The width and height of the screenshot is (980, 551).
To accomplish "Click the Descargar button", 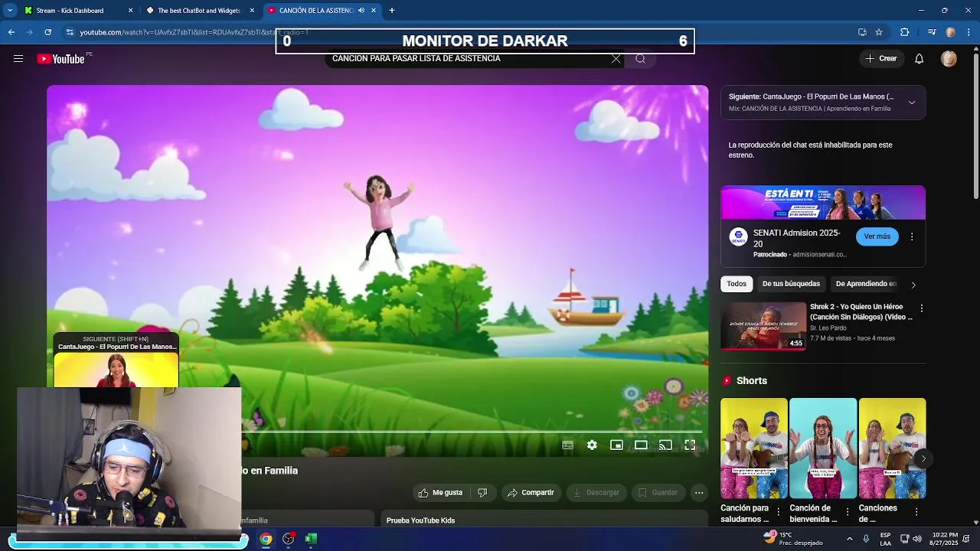I will coord(596,493).
